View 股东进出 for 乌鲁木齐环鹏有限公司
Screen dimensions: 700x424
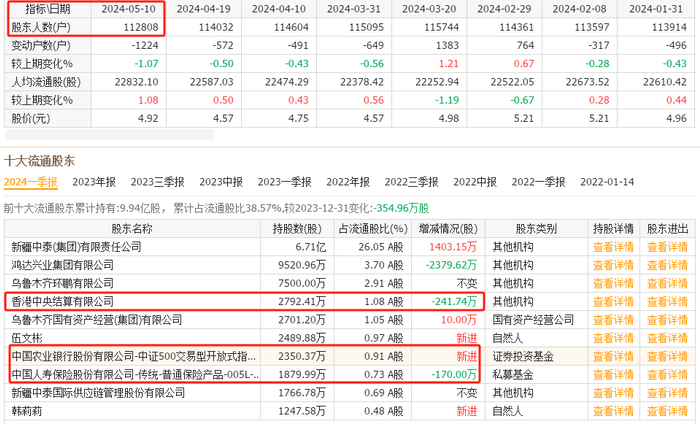[x=667, y=283]
